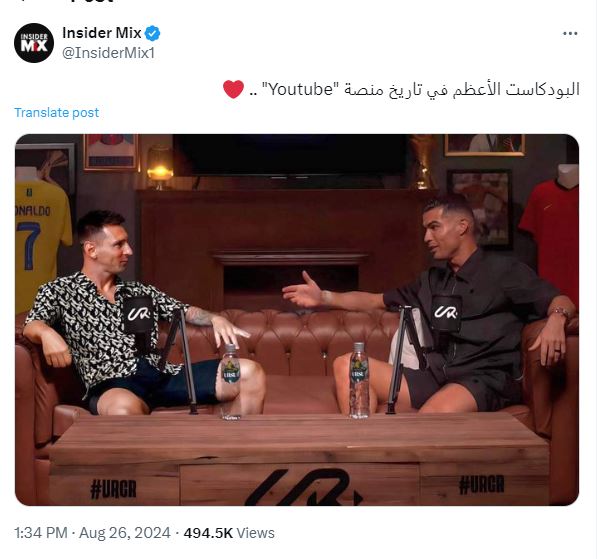Click the Insider Mix display name
This screenshot has width=597, height=559.
102,33
